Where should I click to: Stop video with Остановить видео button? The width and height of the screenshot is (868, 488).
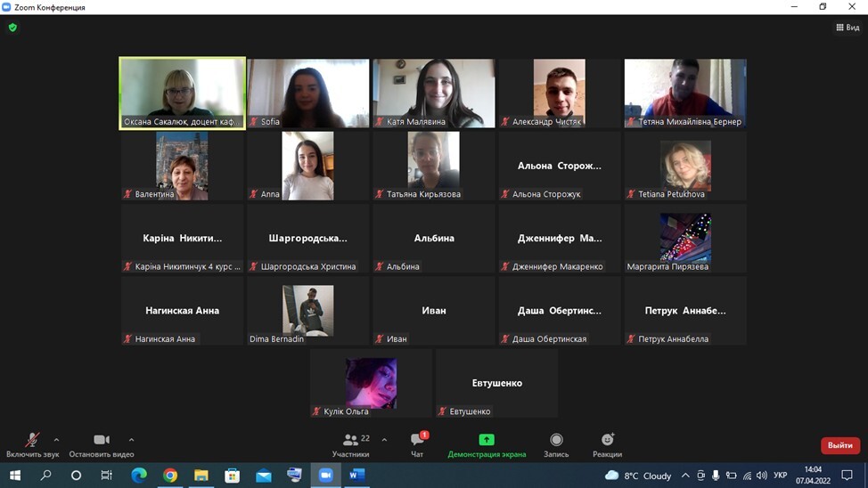point(102,445)
